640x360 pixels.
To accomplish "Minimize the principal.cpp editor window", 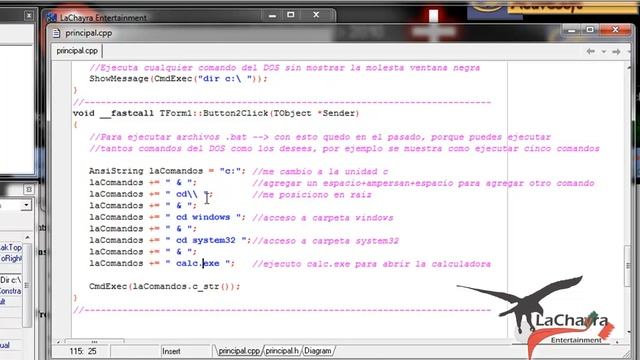I will pos(571,30).
